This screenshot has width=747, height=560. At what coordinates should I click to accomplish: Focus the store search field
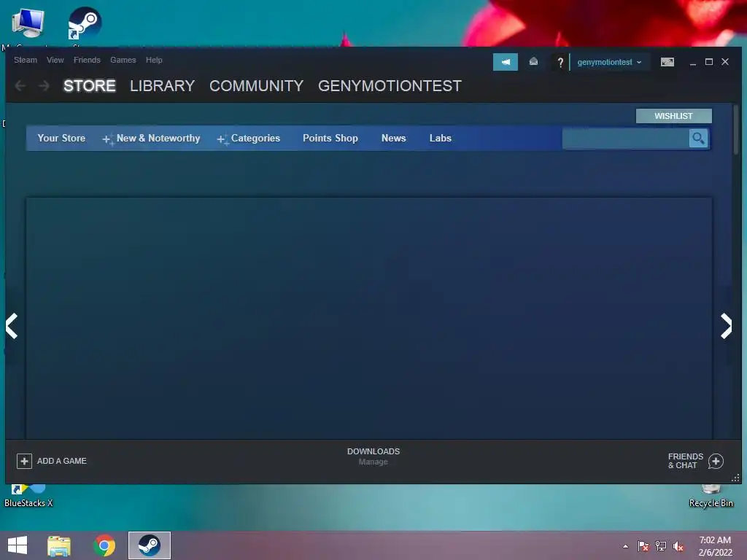click(625, 139)
